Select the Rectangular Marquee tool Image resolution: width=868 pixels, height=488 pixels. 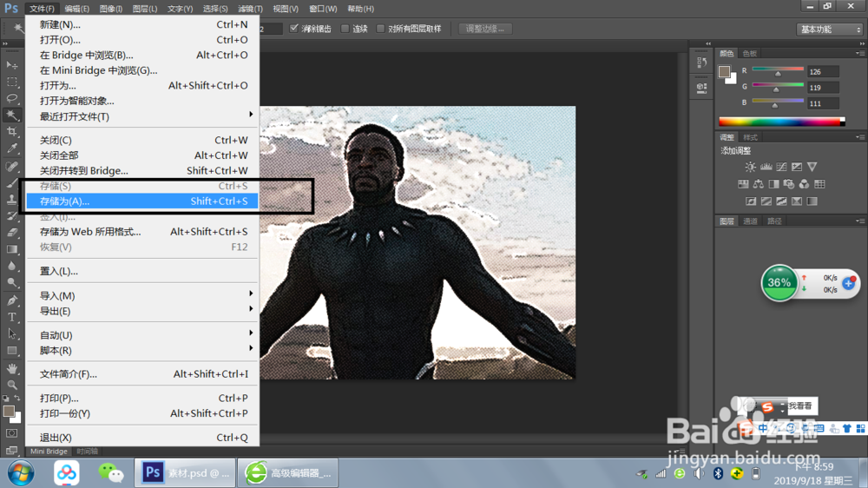tap(11, 82)
